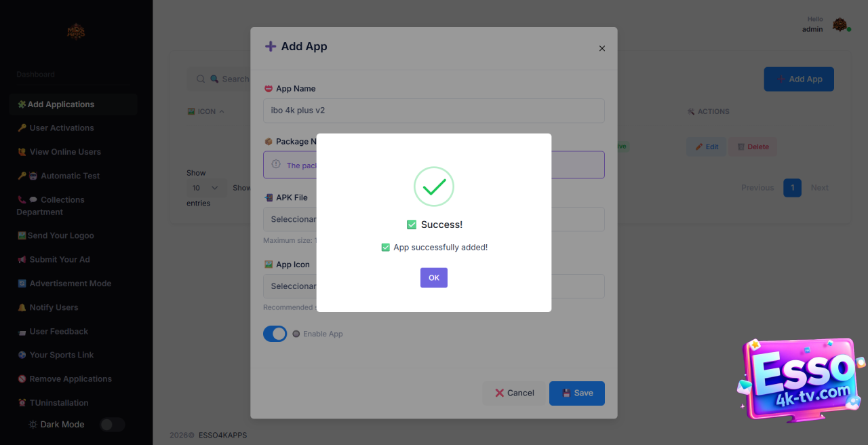The image size is (868, 445).
Task: Open the admin user profile avatar
Action: point(840,25)
